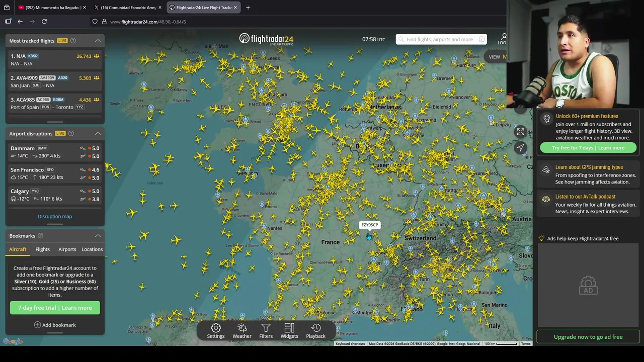Viewport: 644px width, 362px height.
Task: Select most tracked flight ACA985
Action: point(55,103)
